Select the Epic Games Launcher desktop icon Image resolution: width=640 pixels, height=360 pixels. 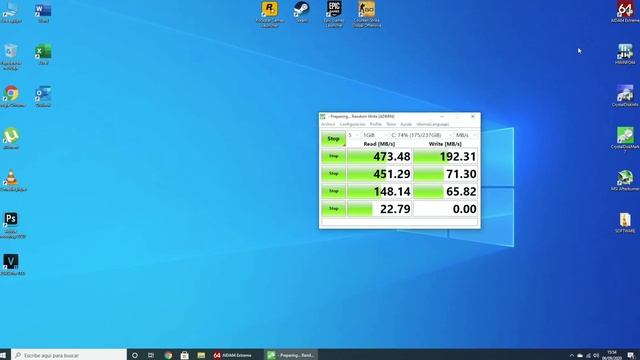[334, 14]
